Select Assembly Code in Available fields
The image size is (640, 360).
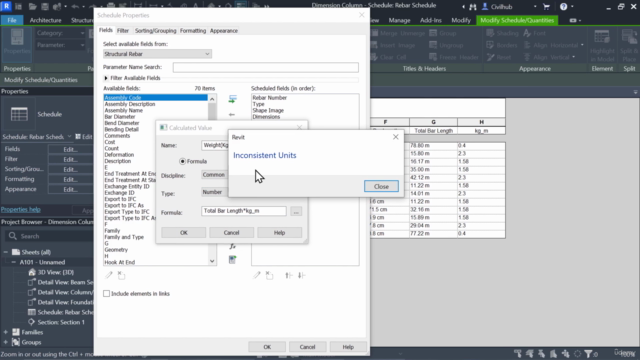point(156,98)
